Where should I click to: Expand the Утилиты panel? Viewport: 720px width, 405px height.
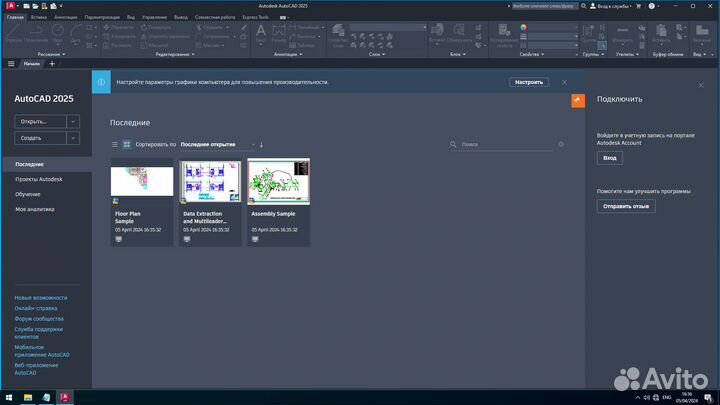click(x=627, y=54)
